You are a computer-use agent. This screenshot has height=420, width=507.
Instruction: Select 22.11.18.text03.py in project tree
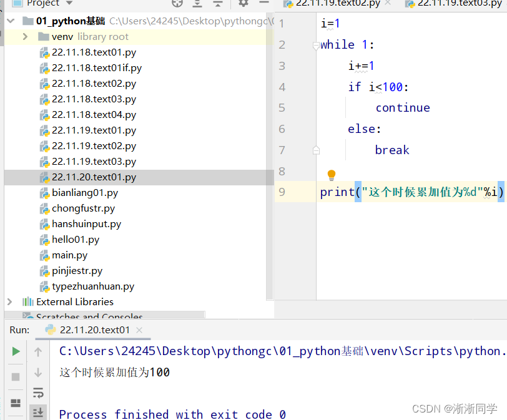click(94, 99)
